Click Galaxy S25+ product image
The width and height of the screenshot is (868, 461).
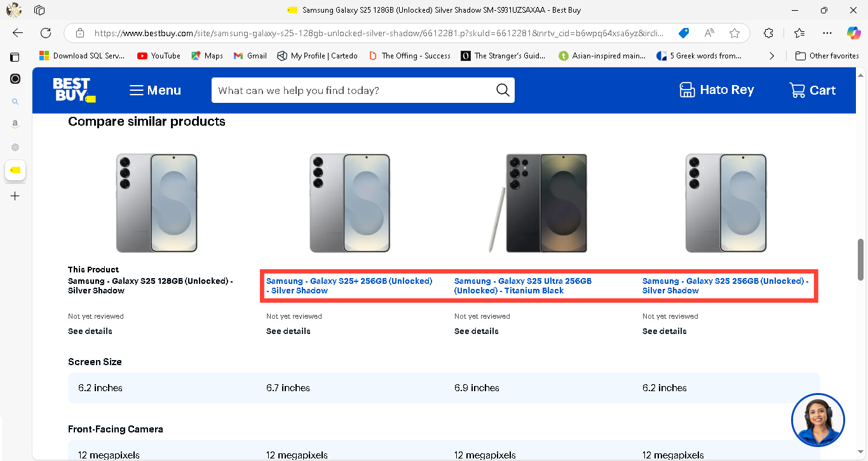pyautogui.click(x=350, y=203)
